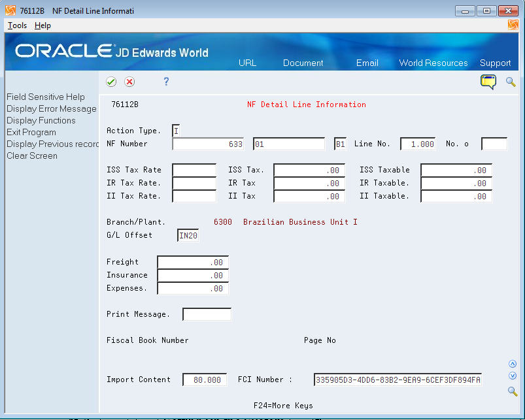
Task: Click the NF series field showing 01
Action: pyautogui.click(x=289, y=144)
